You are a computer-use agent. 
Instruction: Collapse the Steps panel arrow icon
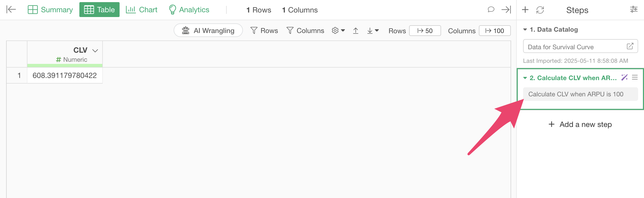click(x=506, y=10)
